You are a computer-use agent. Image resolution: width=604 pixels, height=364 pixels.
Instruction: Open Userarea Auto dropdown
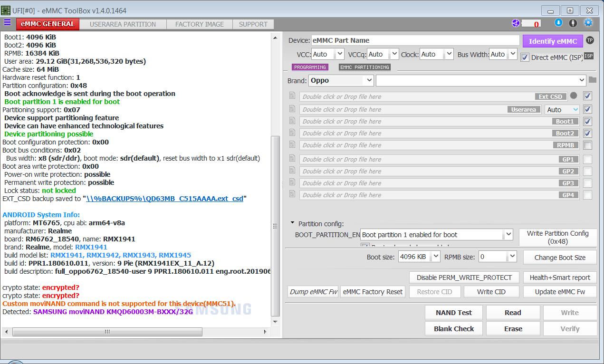(x=562, y=109)
